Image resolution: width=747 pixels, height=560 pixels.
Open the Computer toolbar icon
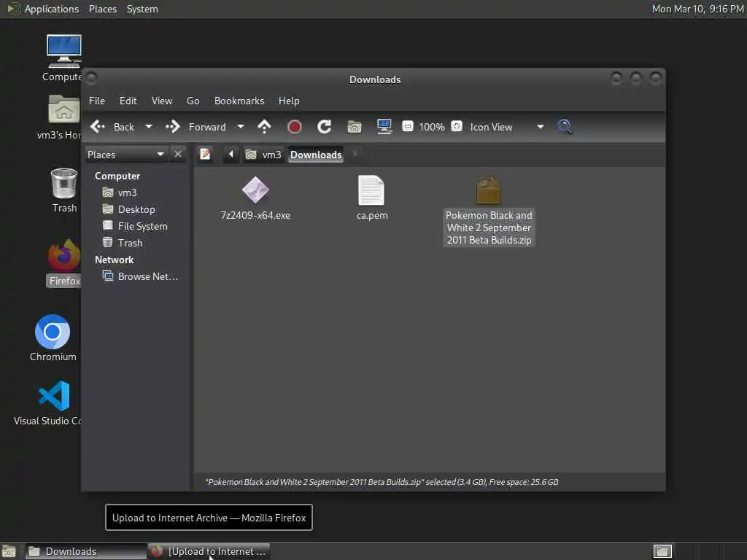[x=384, y=127]
